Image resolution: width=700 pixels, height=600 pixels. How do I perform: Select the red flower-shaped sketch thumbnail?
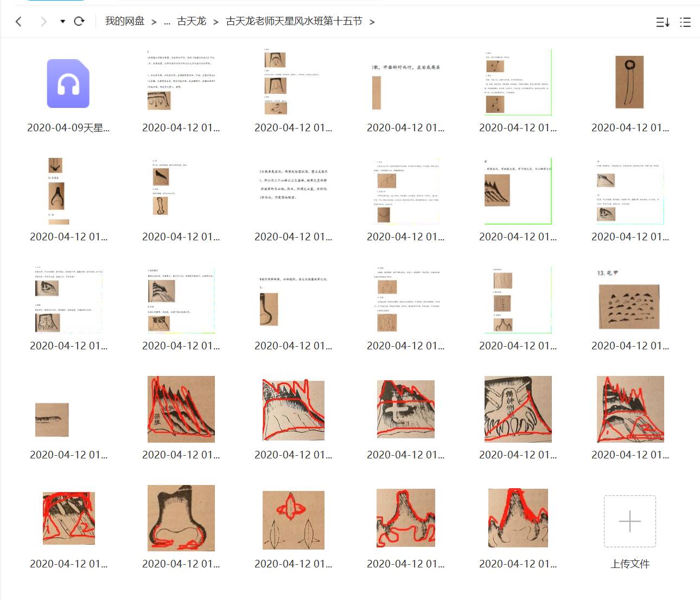293,520
